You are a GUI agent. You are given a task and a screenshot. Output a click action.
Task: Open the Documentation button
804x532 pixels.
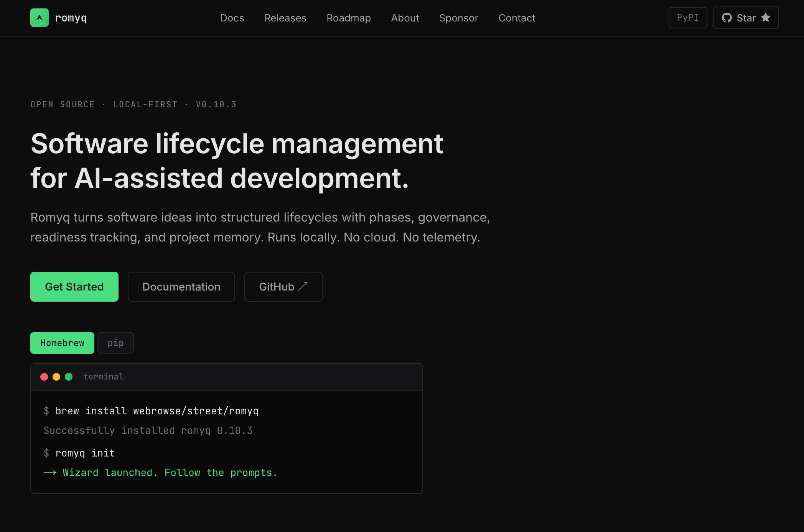tap(181, 287)
